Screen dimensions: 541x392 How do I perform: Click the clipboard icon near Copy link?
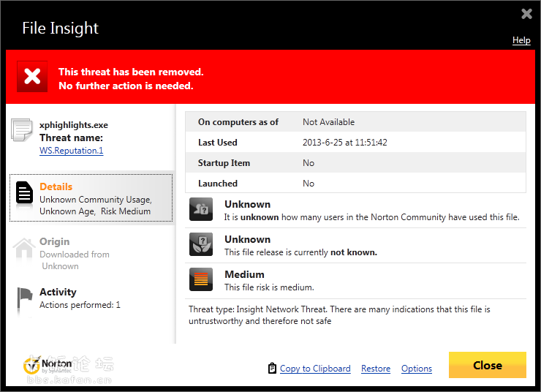pos(272,369)
